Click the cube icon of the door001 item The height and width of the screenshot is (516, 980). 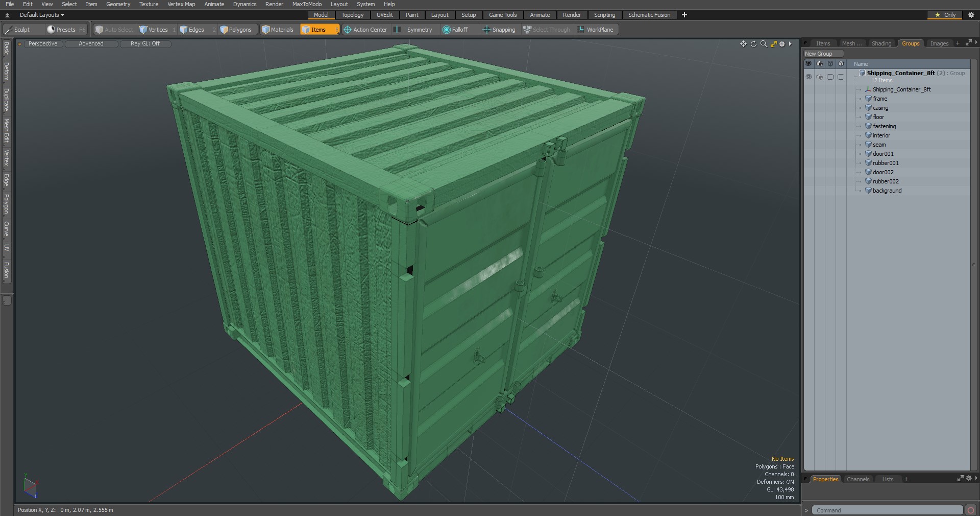(868, 154)
